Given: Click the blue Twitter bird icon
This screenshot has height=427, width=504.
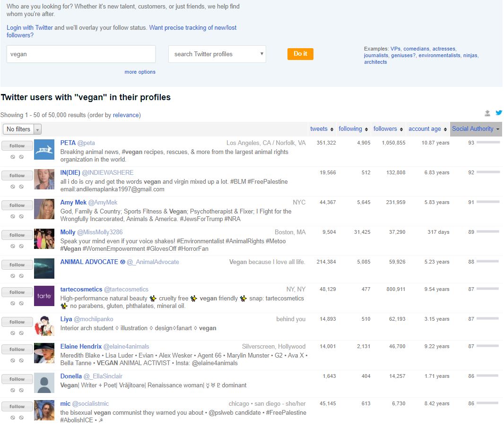Looking at the screenshot, I should click(498, 113).
